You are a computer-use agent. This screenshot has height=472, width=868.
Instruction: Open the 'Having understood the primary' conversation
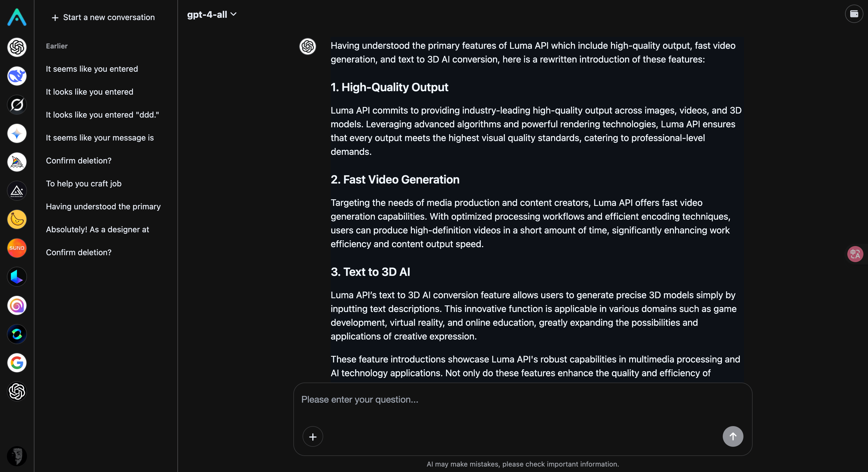tap(103, 206)
